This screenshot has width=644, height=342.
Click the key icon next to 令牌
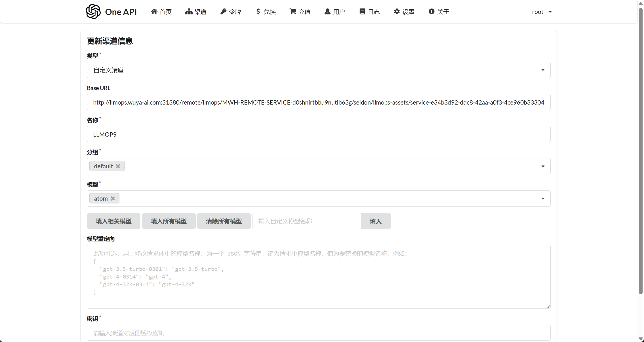223,12
